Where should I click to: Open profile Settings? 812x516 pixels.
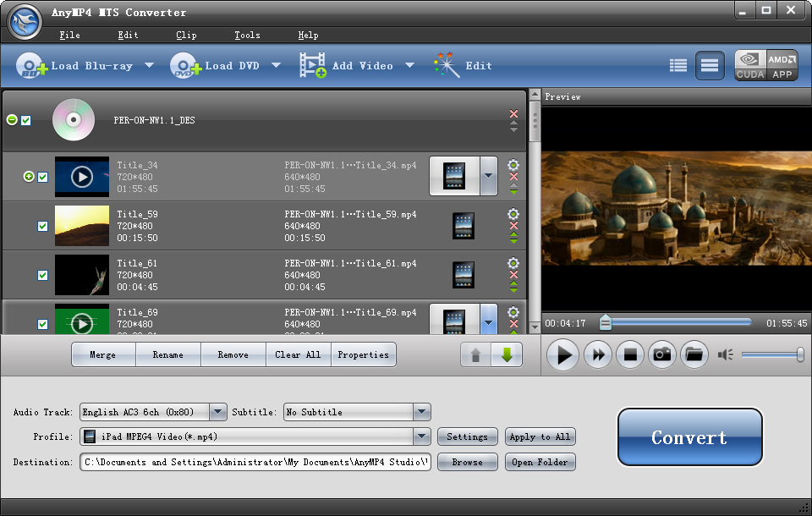click(467, 436)
